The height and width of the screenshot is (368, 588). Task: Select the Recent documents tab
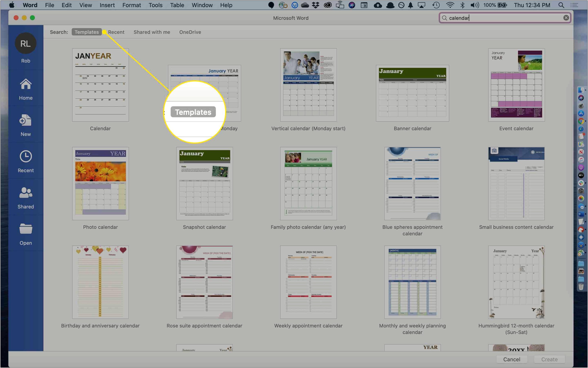116,32
